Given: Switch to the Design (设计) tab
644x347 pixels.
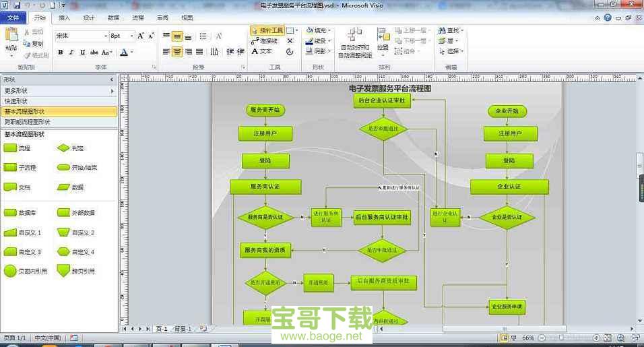Looking at the screenshot, I should click(89, 18).
